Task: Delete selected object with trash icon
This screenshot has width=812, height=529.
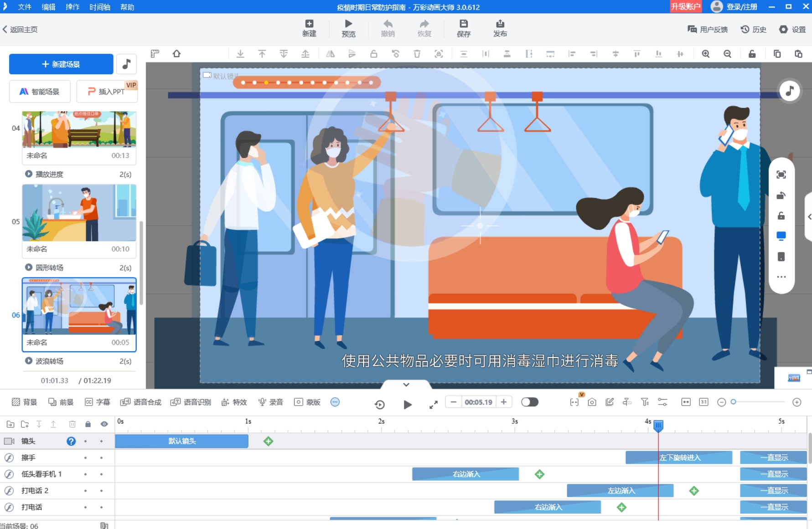Action: [x=417, y=54]
